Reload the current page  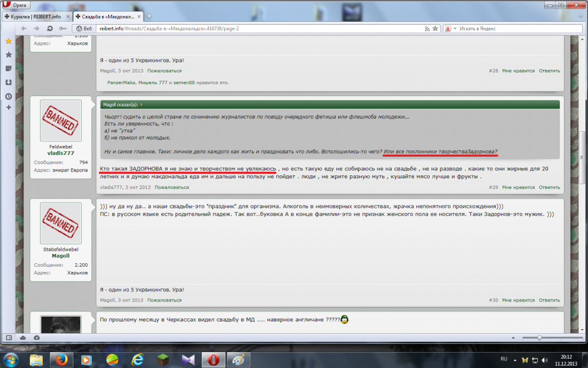49,28
